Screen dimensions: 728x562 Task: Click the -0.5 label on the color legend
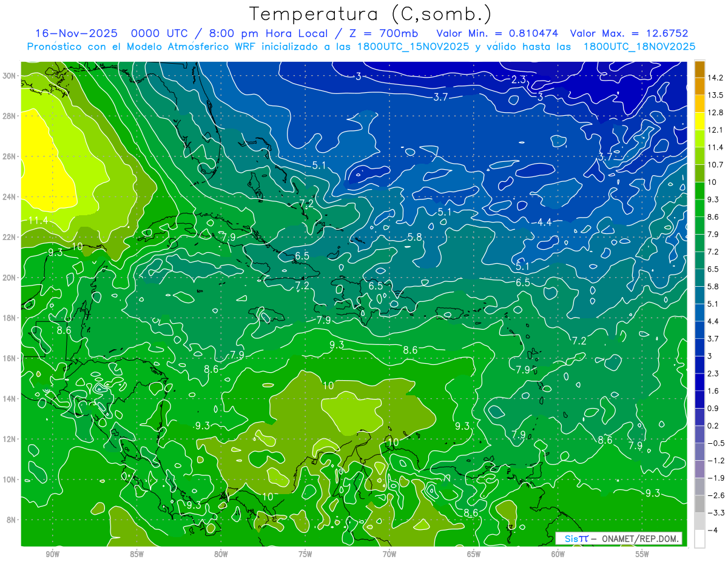pos(716,443)
